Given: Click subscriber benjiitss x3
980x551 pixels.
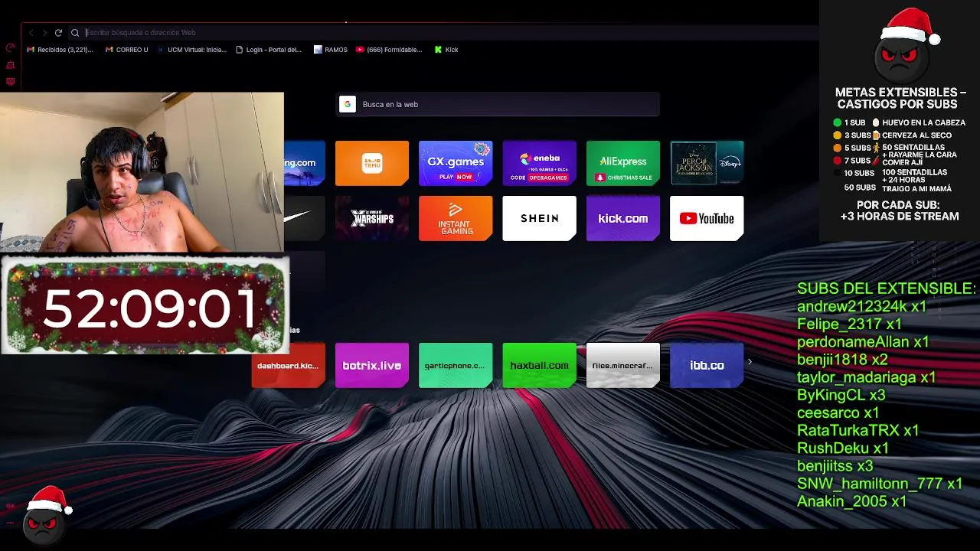Looking at the screenshot, I should [835, 466].
